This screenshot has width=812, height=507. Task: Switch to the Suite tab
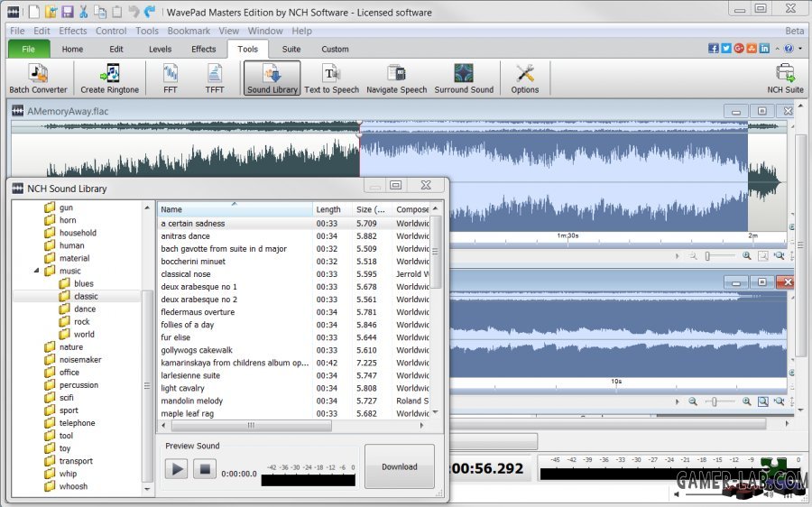291,50
